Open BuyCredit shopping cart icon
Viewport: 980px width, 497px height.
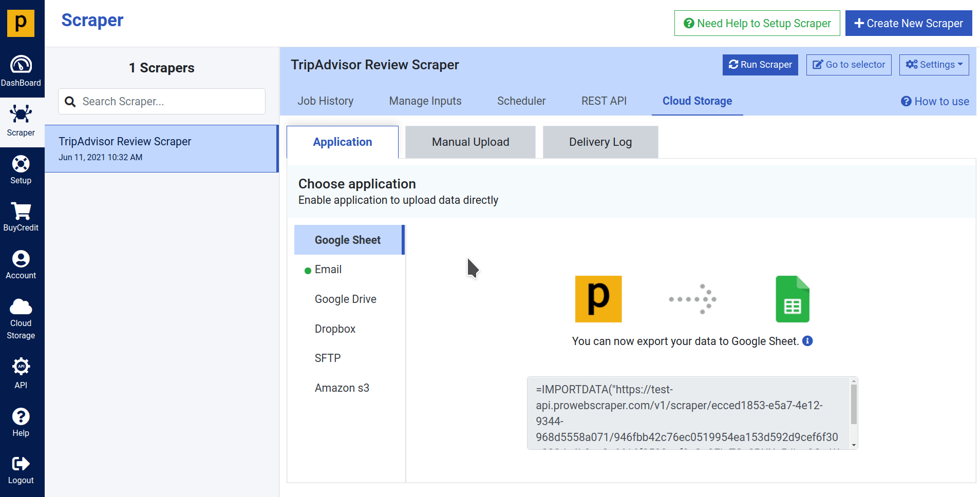tap(21, 211)
